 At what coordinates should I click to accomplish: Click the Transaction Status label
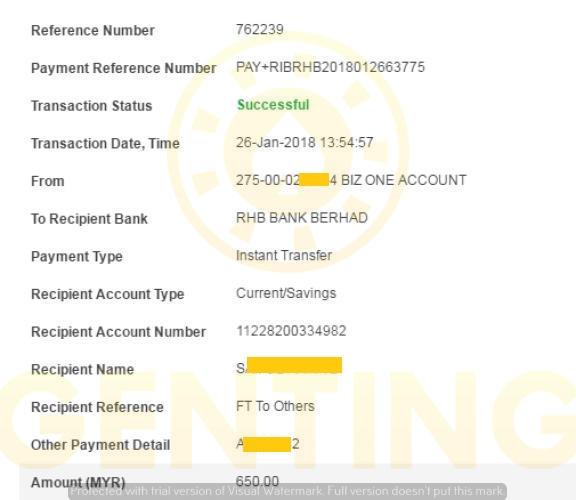point(91,106)
